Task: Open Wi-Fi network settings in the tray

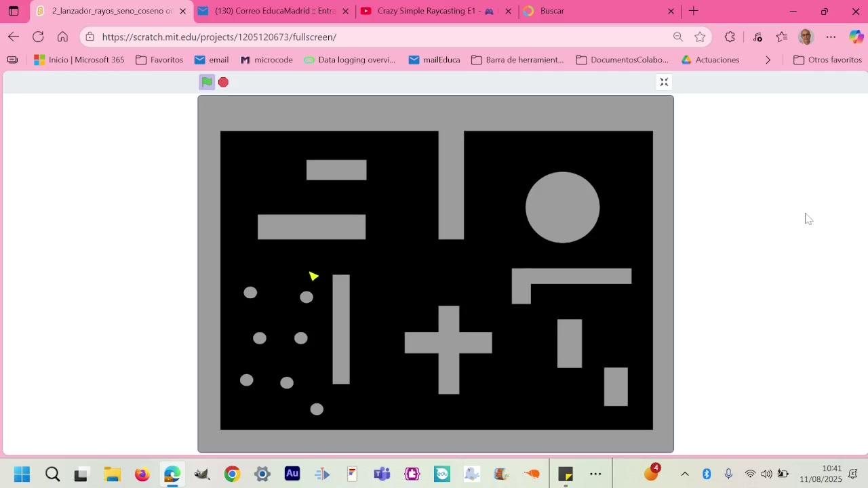Action: click(x=750, y=474)
